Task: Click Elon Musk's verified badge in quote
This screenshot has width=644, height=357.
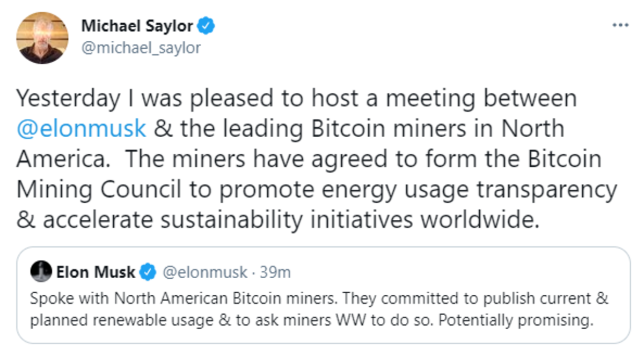Action: (147, 273)
